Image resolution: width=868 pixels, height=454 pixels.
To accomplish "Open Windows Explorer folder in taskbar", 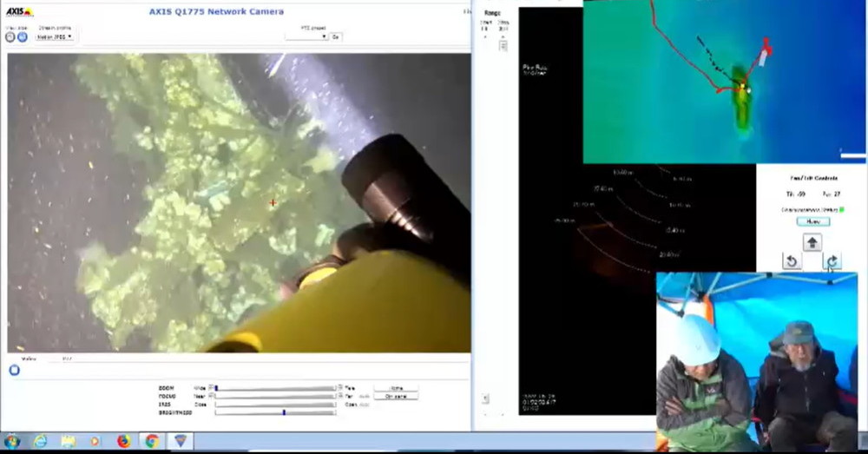I will (68, 441).
